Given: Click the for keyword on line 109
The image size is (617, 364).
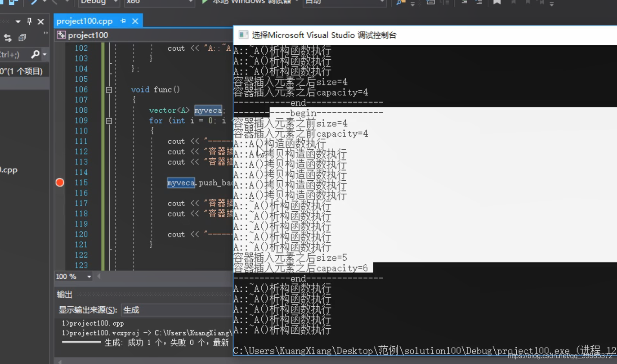Looking at the screenshot, I should coord(156,121).
